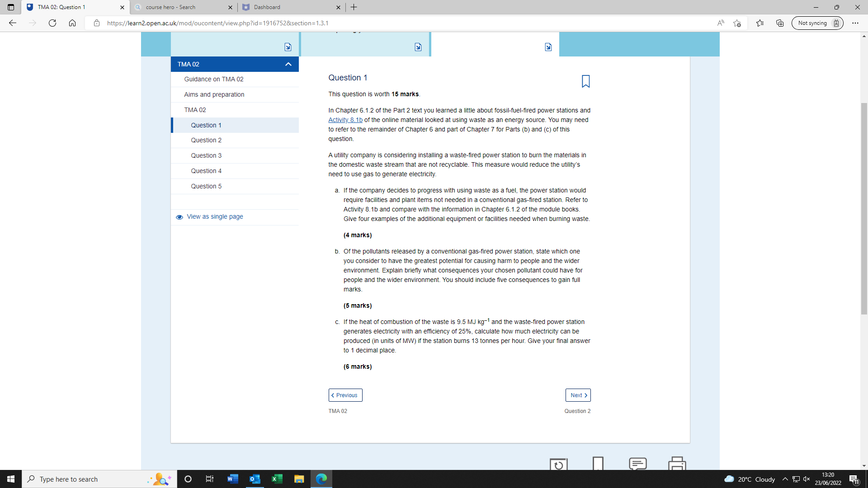
Task: Collapse the TMA 02 section chevron
Action: coord(288,64)
